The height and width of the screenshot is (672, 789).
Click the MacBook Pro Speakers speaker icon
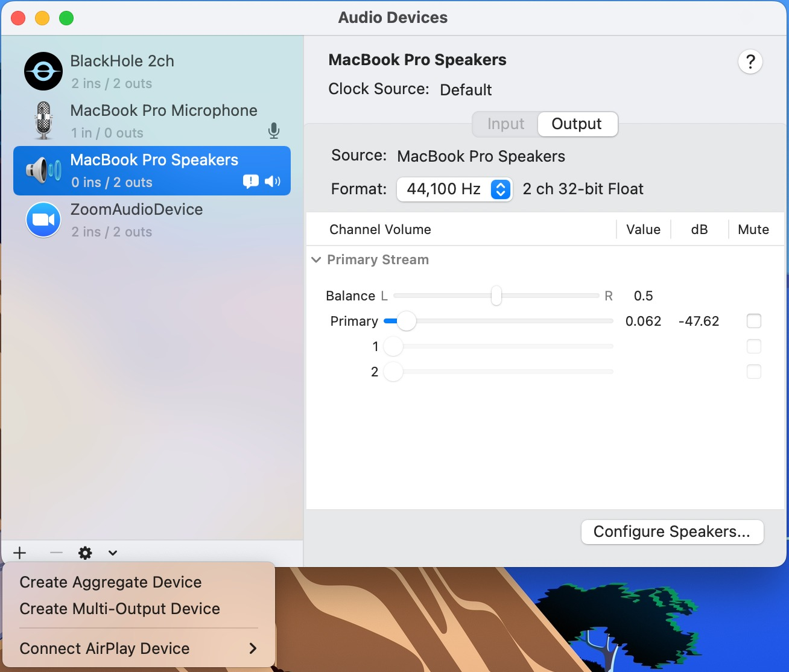(43, 171)
